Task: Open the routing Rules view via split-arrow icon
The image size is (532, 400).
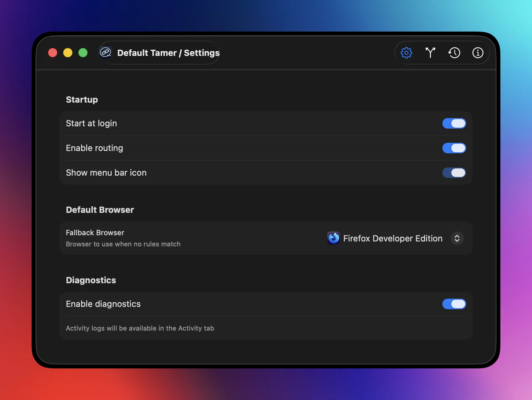Action: click(430, 53)
